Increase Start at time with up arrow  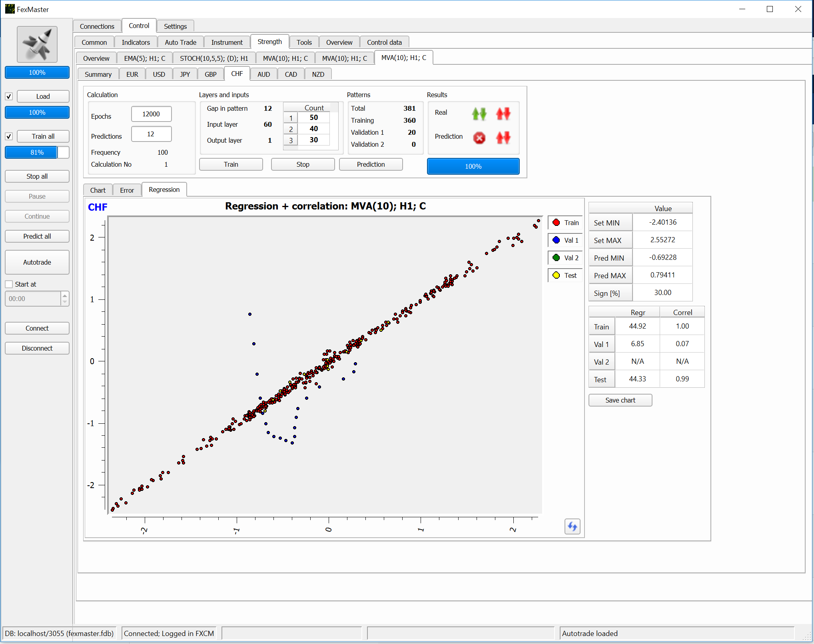[65, 295]
